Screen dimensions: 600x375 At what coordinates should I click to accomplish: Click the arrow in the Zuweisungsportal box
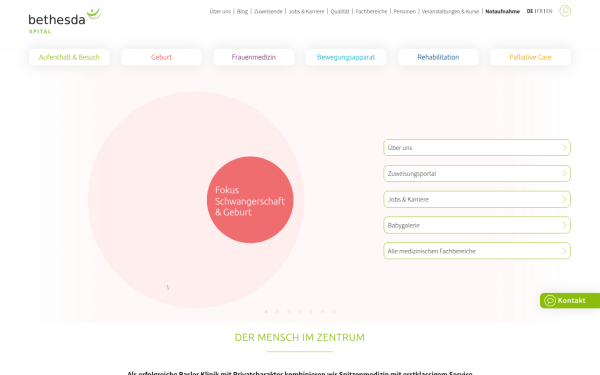click(x=564, y=174)
